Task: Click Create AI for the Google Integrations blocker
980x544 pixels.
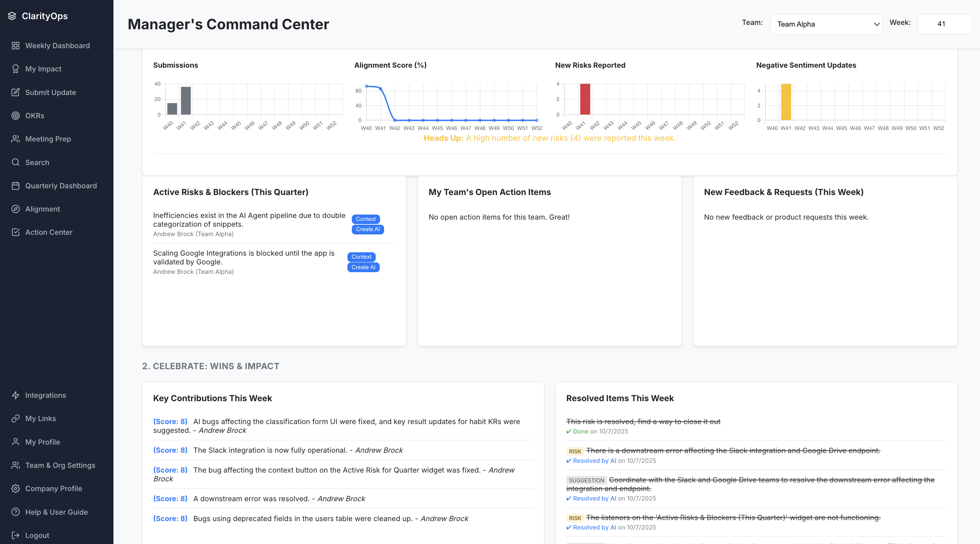Action: (x=363, y=267)
